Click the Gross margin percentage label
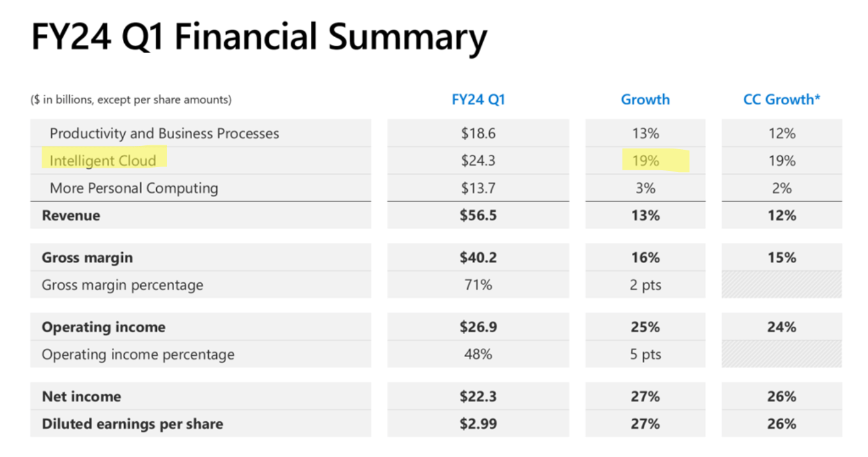This screenshot has width=868, height=457. [122, 285]
